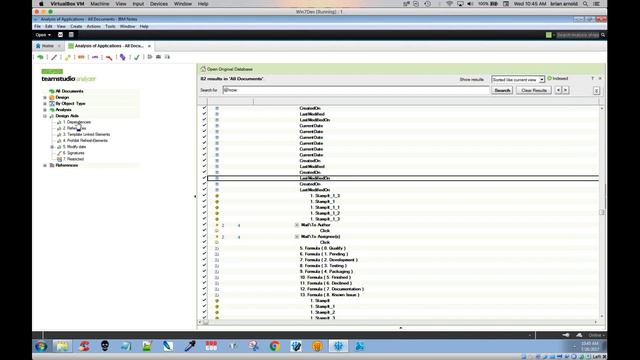Click the Spotlight search icon in the Mac menu bar

coord(585,4)
